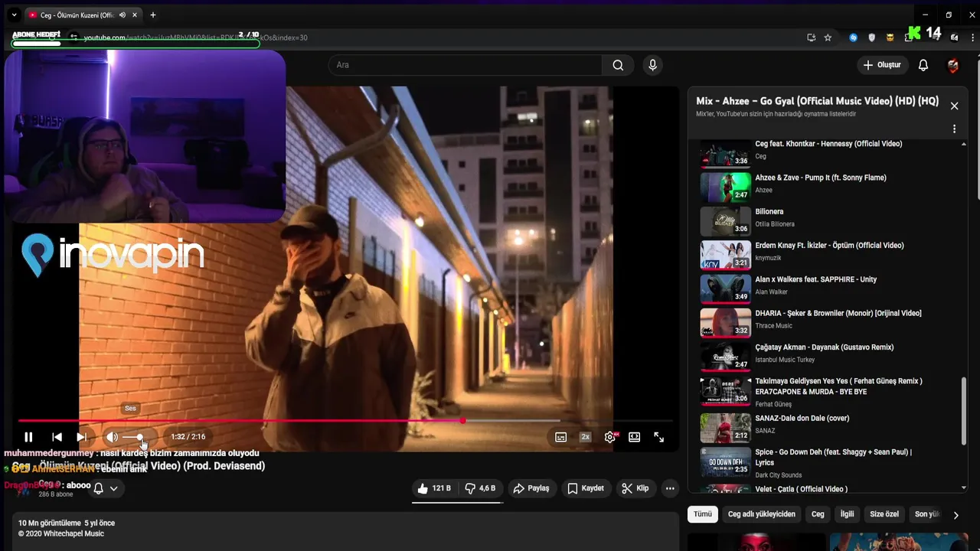The width and height of the screenshot is (980, 551).
Task: Open the tab search dropdown arrow
Action: coord(14,15)
